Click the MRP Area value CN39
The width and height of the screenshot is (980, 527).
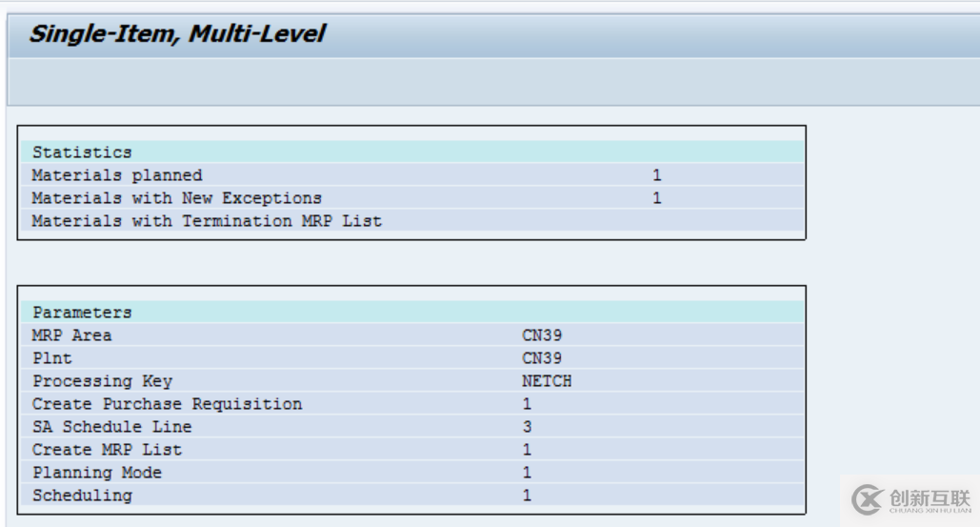[542, 335]
